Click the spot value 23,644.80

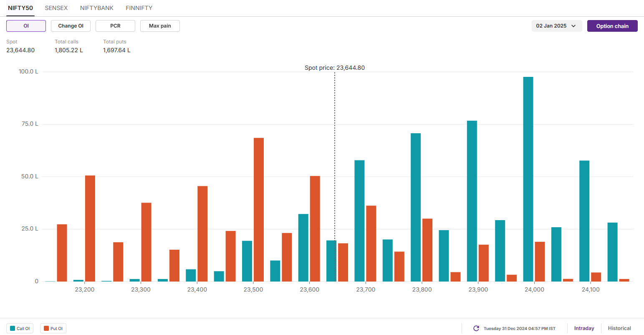(20, 50)
